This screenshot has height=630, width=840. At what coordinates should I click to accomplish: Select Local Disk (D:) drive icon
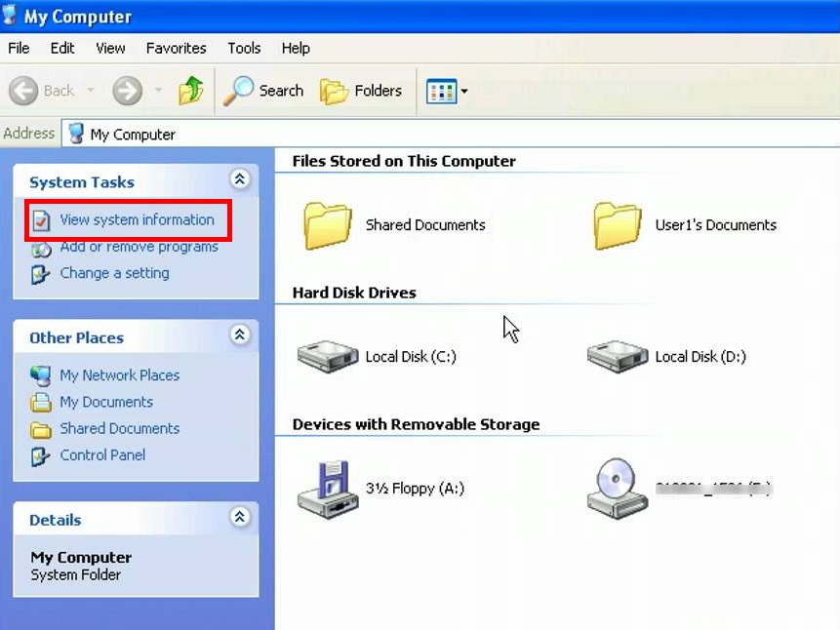tap(618, 356)
